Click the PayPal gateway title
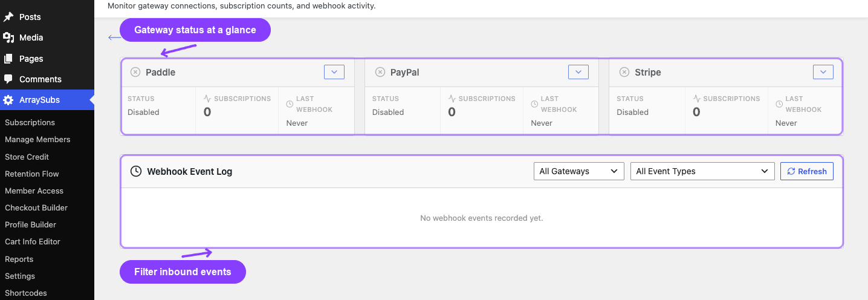 (405, 72)
